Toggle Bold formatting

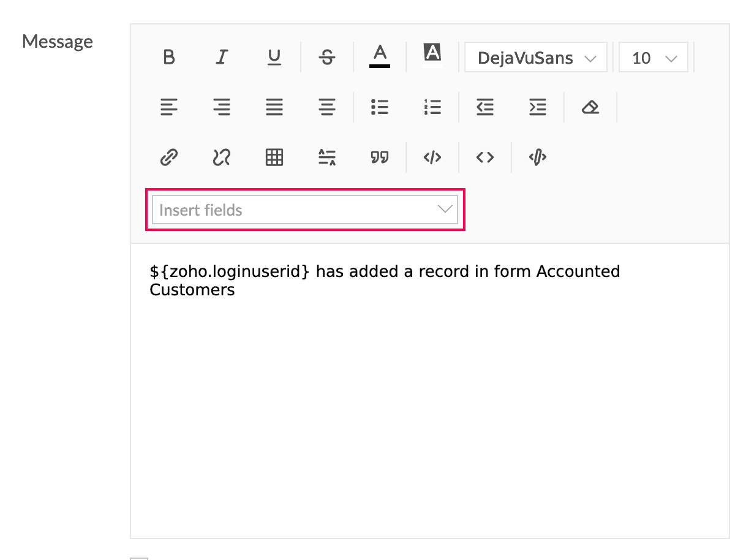(x=170, y=58)
